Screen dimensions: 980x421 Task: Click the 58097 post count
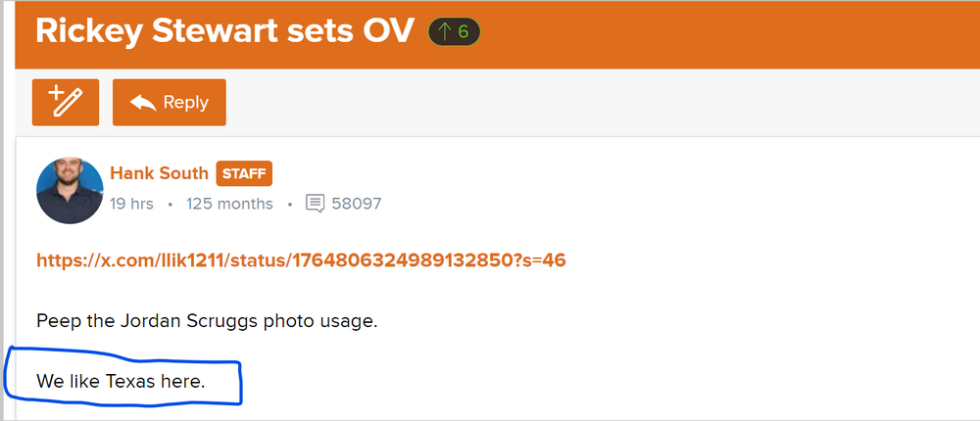click(357, 204)
